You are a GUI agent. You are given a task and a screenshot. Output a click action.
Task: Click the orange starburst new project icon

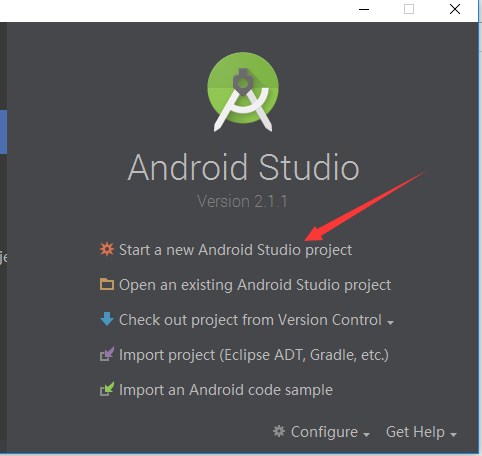[x=107, y=249]
